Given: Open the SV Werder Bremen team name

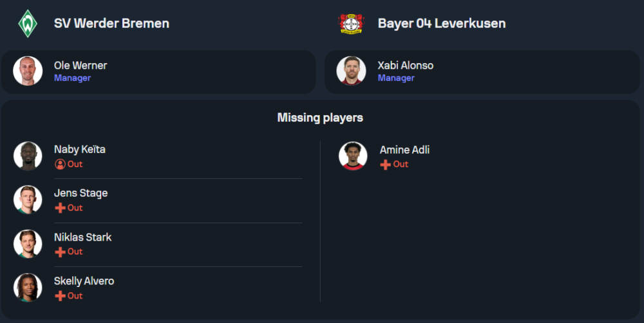Looking at the screenshot, I should click(x=111, y=24).
